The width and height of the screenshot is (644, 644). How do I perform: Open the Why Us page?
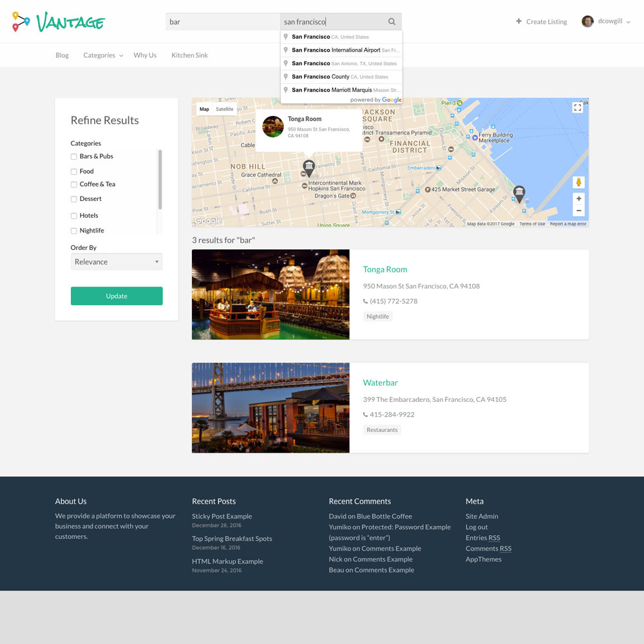click(x=145, y=55)
